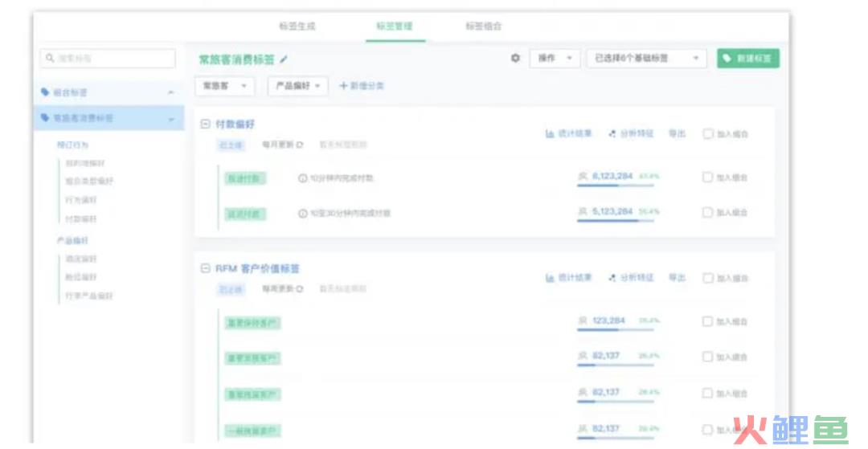Click info icon beside 10至30分钟内完成付款
The height and width of the screenshot is (449, 868).
tap(303, 214)
